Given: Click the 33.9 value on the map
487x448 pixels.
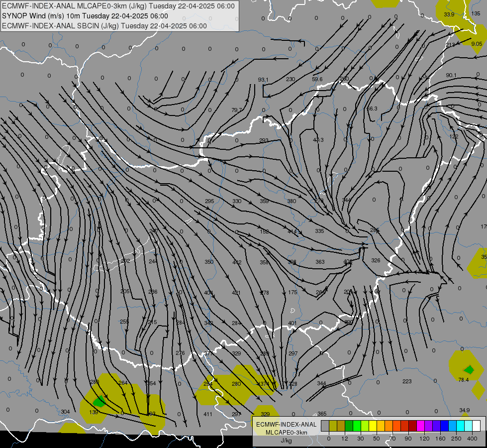Looking at the screenshot, I should [x=449, y=14].
